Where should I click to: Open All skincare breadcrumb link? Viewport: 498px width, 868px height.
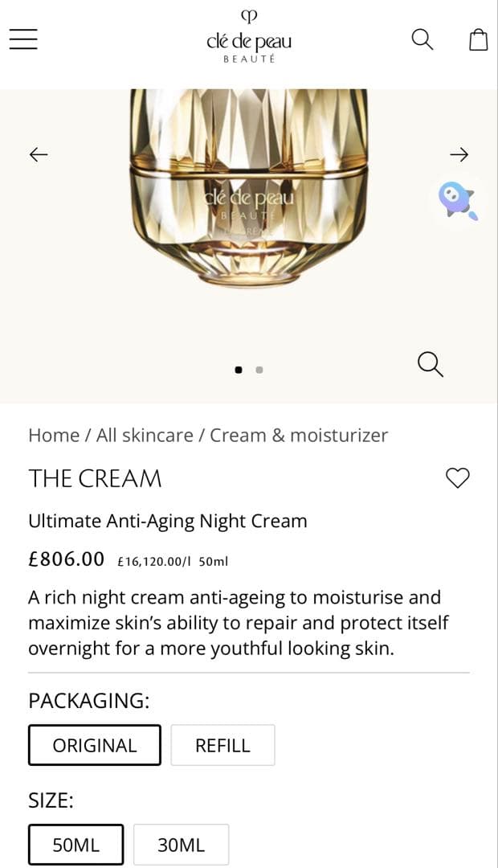pyautogui.click(x=145, y=436)
